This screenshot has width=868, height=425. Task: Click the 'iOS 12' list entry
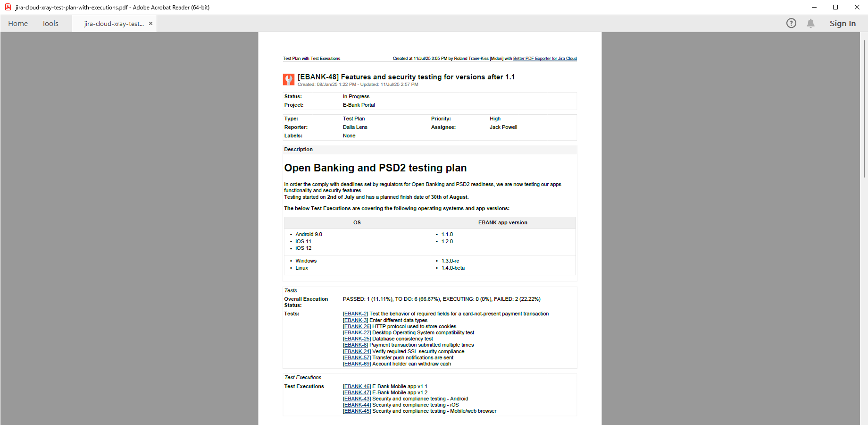tap(303, 248)
